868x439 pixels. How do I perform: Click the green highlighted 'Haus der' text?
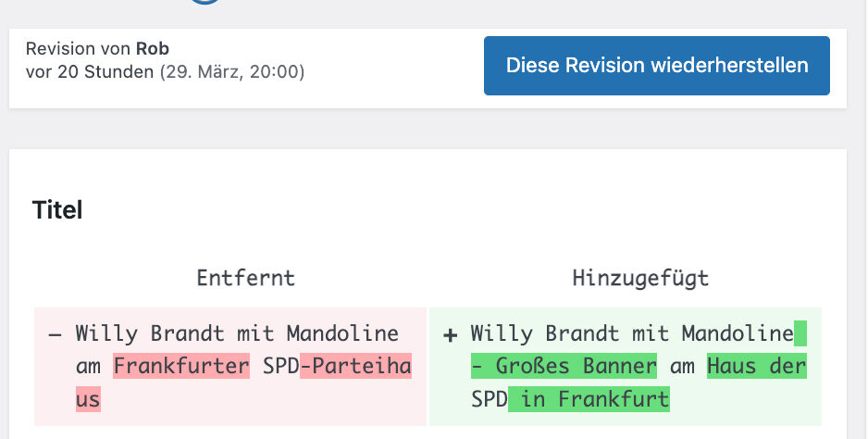tap(756, 367)
